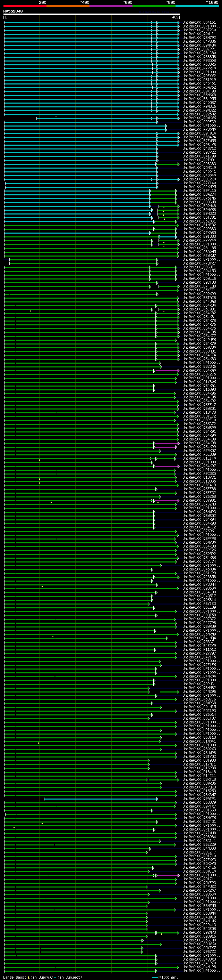This screenshot has width=222, height=980.
Task: Select hit label UniRef100_B9IQ33
Action: coord(199,237)
